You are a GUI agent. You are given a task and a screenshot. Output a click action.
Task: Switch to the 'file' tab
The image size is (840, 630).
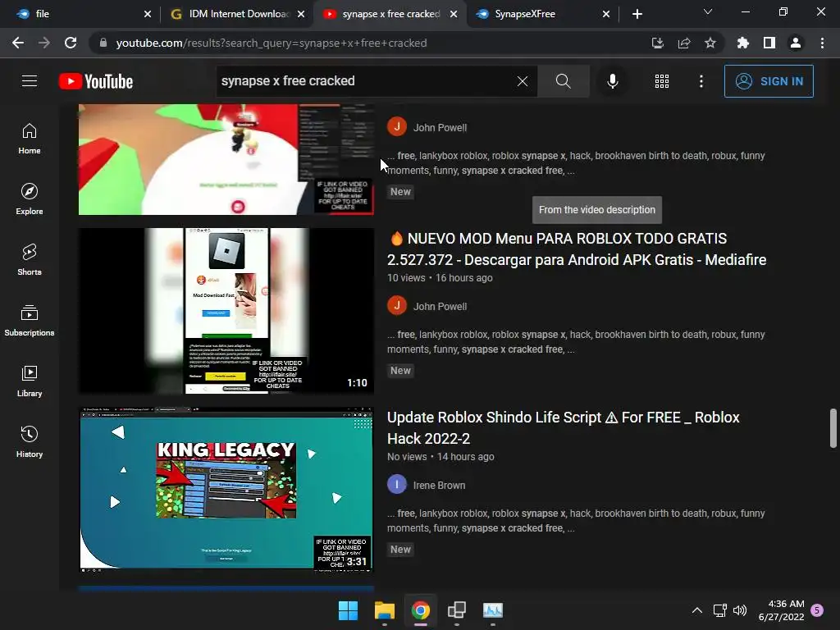[80, 14]
